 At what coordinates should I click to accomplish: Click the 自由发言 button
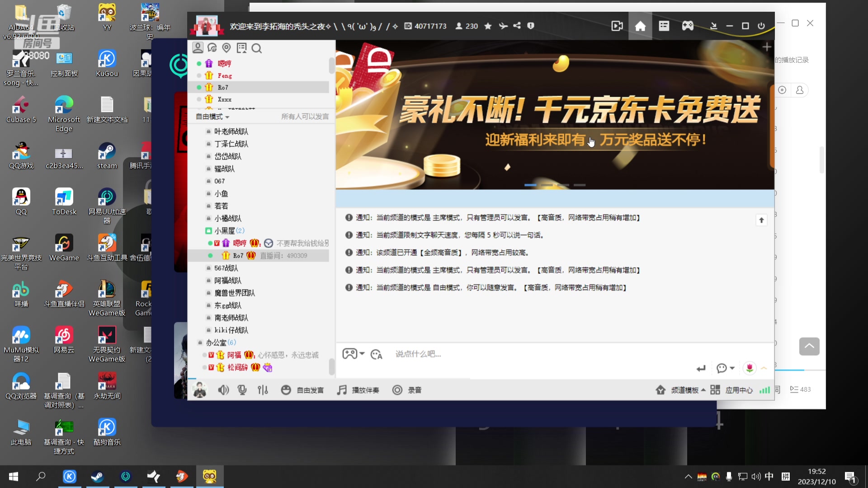pyautogui.click(x=303, y=390)
